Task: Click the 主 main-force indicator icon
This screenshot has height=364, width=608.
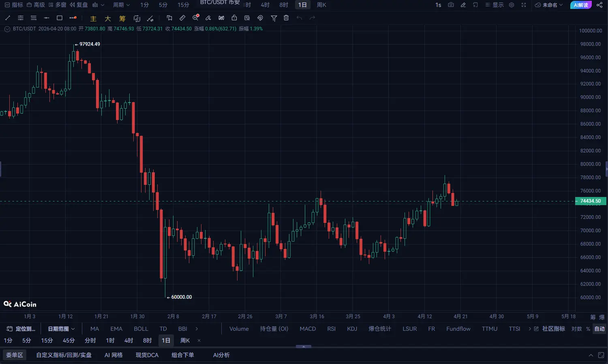Action: (93, 18)
